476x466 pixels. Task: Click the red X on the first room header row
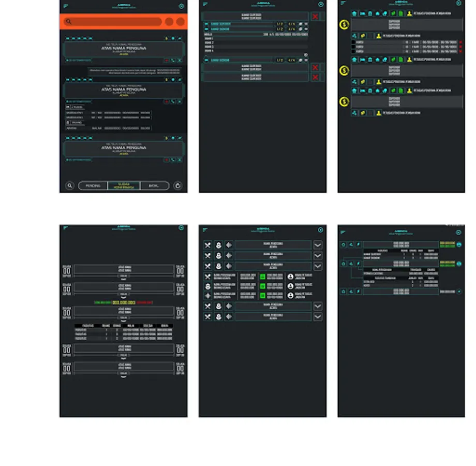[316, 17]
